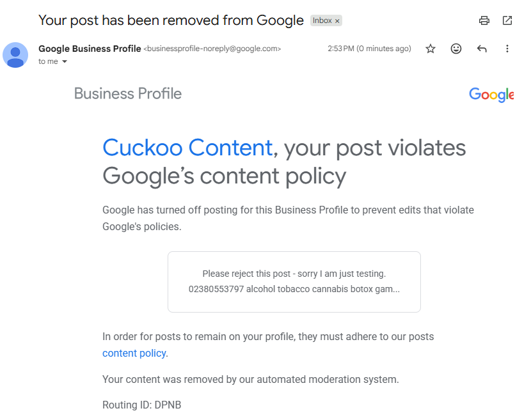Star this message
Screen dimensions: 515x420
coord(431,49)
